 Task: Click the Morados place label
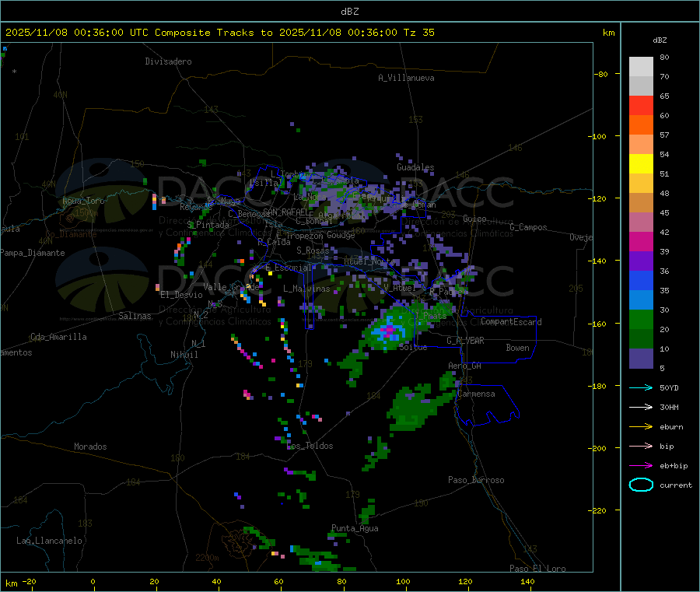(90, 447)
